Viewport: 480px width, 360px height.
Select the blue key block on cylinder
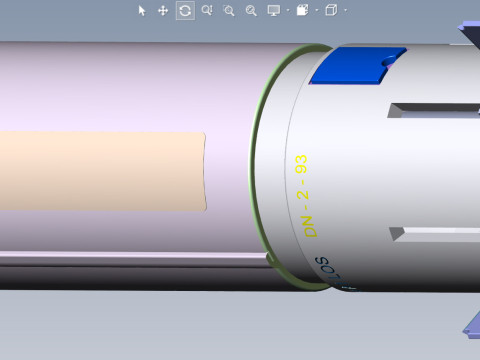357,66
